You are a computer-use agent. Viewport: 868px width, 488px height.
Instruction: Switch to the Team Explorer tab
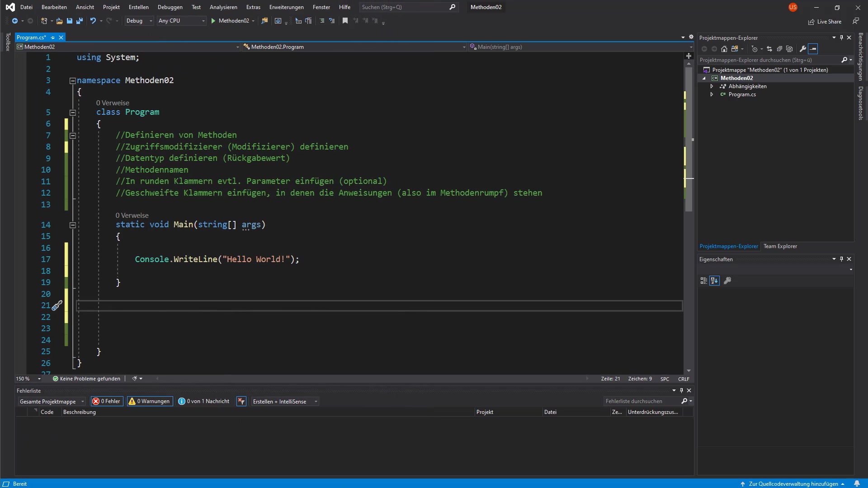780,246
